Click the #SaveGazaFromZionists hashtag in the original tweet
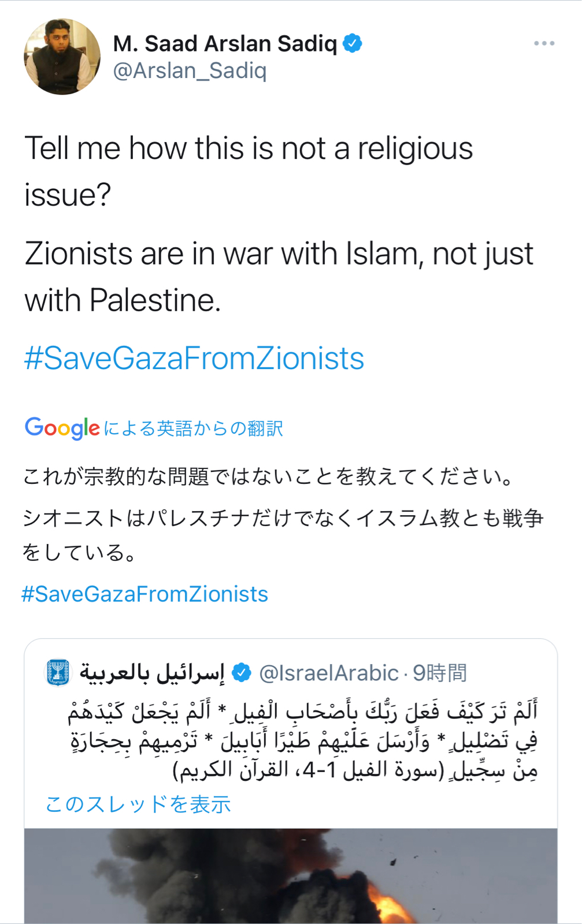Viewport: 582px width, 924px height. coord(194,358)
